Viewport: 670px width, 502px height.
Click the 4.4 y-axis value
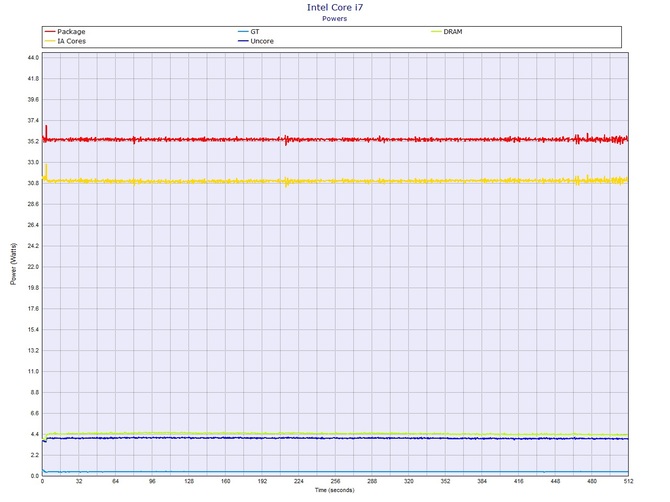coord(35,434)
